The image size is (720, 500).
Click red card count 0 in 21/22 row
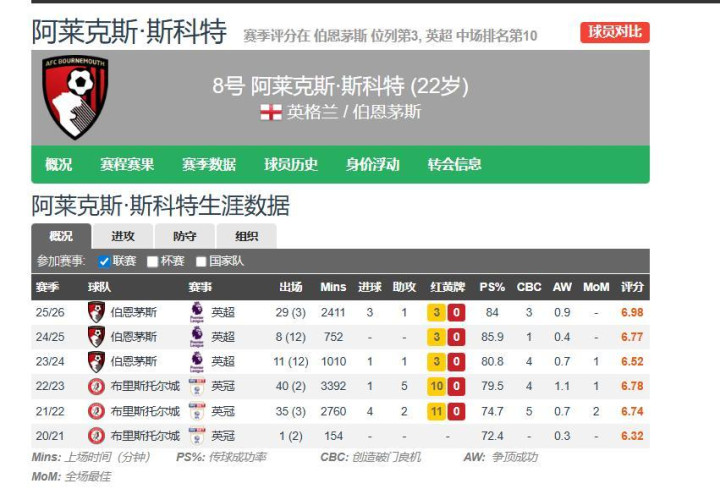point(456,411)
